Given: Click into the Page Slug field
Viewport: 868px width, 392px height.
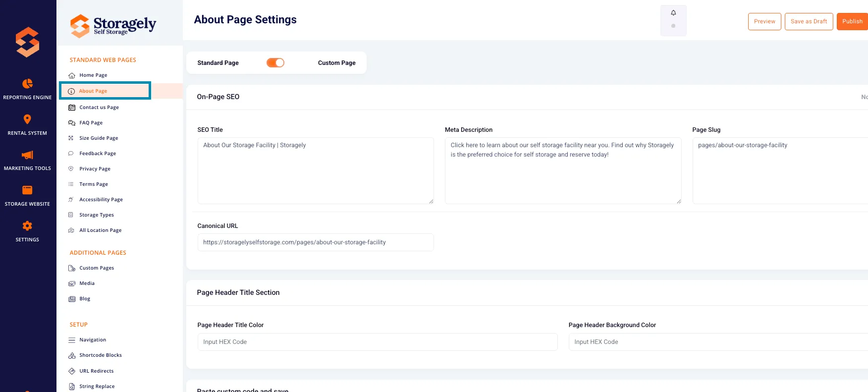Looking at the screenshot, I should click(x=780, y=170).
